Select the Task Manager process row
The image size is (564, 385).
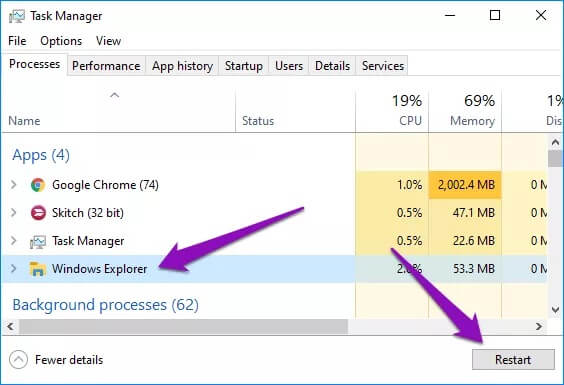pos(274,241)
